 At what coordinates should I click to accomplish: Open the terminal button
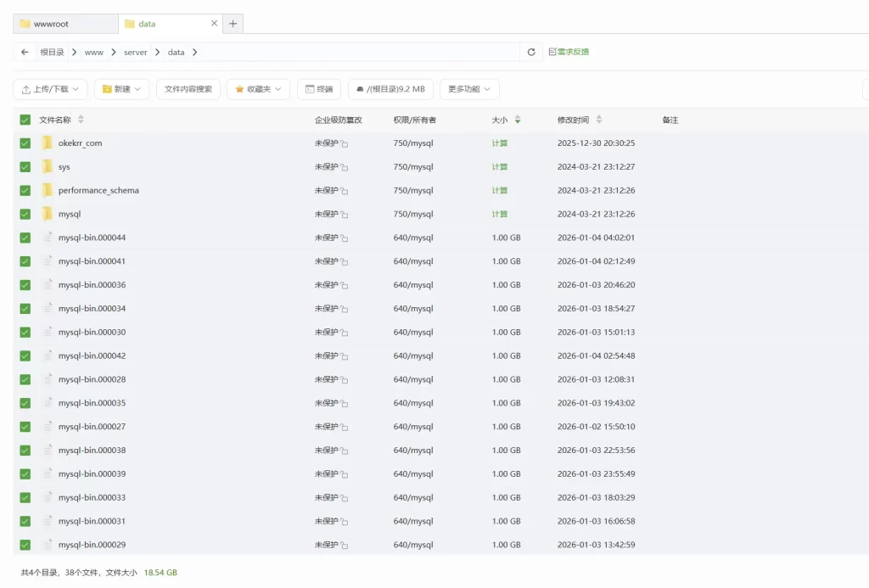coord(319,89)
